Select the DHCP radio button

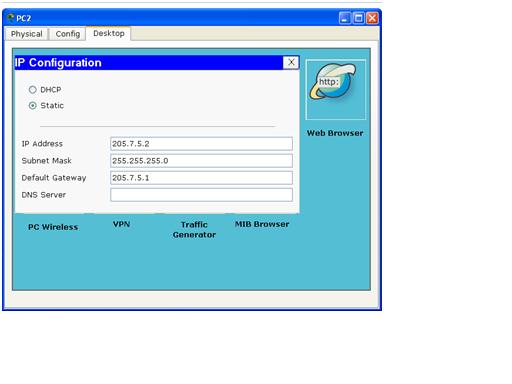(32, 90)
